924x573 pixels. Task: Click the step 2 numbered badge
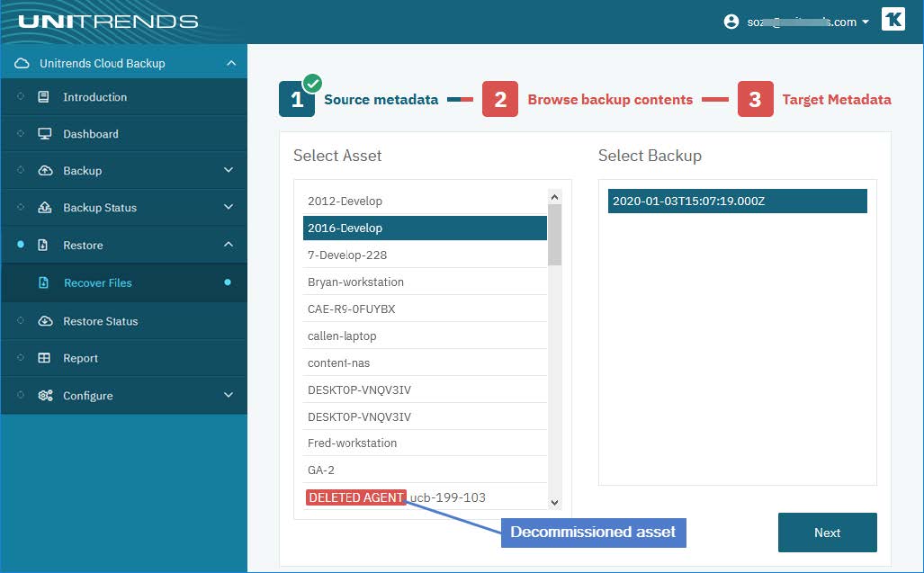pyautogui.click(x=499, y=99)
